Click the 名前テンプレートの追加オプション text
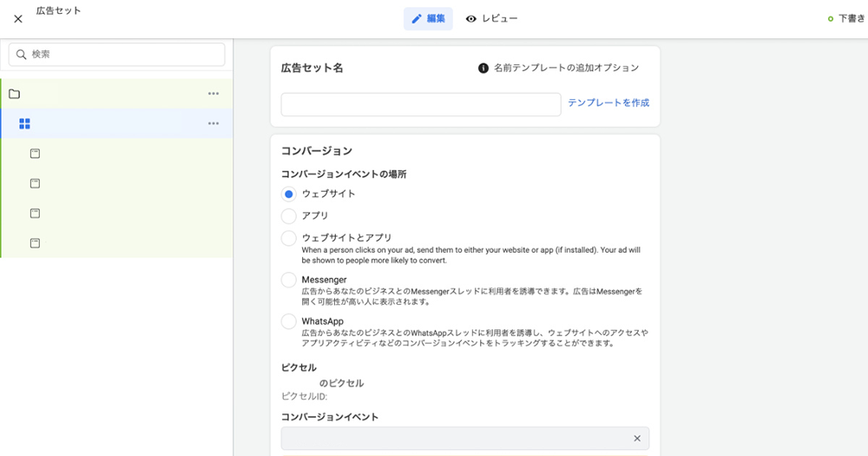This screenshot has width=868, height=456. pos(566,68)
